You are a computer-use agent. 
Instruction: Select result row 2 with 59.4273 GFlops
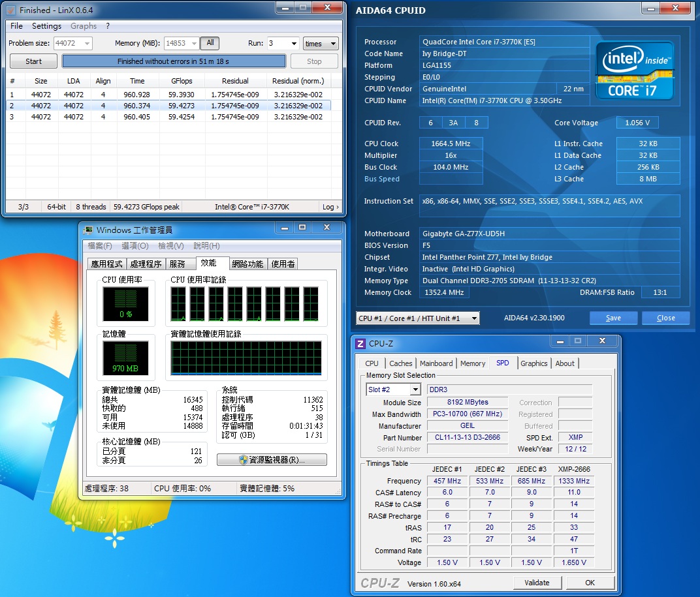[168, 106]
